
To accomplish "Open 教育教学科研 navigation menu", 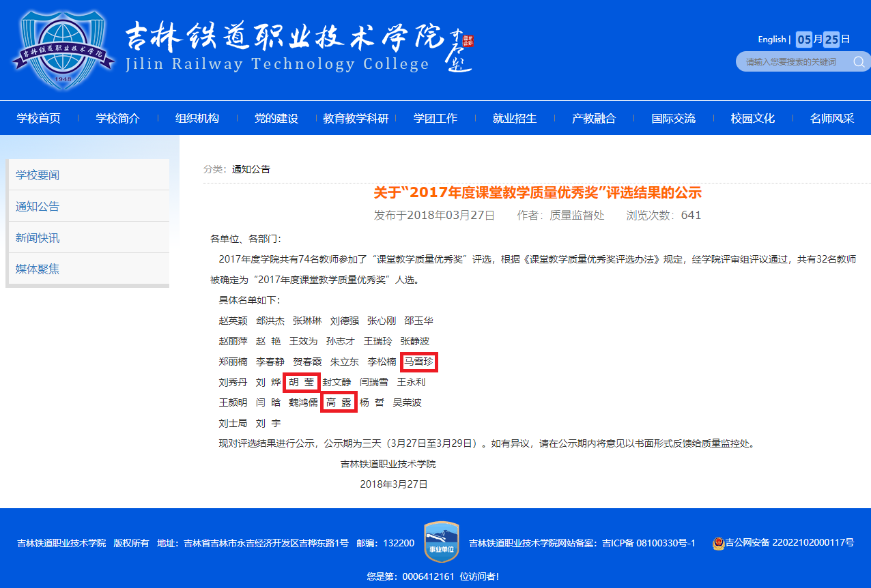I will pyautogui.click(x=356, y=119).
